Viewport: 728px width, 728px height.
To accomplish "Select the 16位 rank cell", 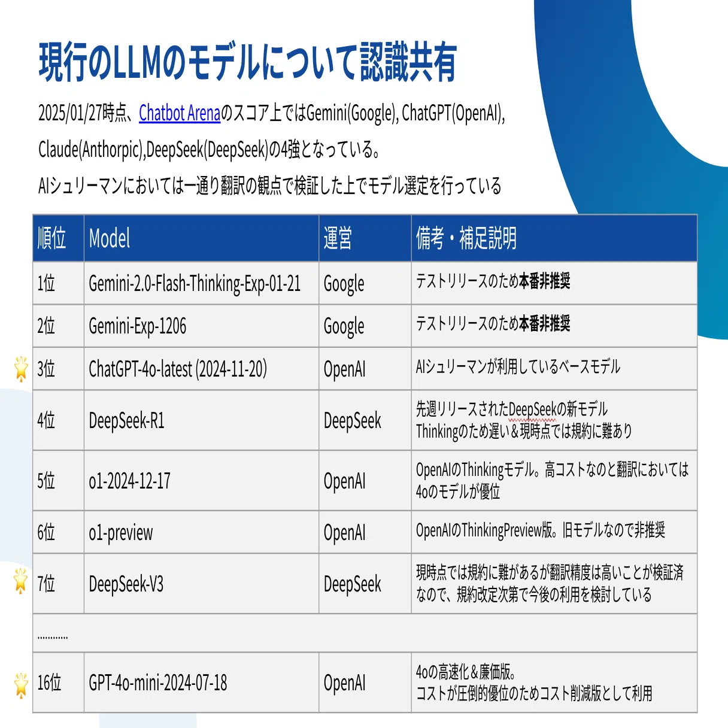I will point(59,682).
